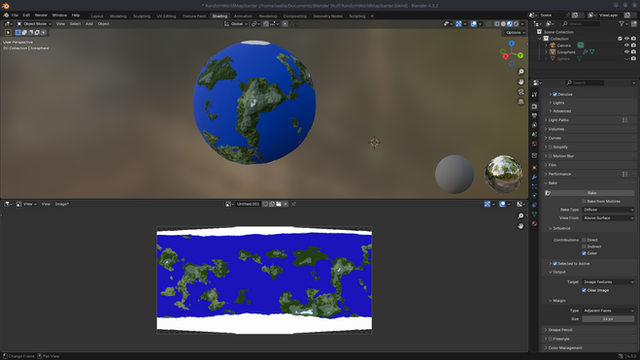
Task: Switch to the Layout workspace tab
Action: click(x=97, y=16)
